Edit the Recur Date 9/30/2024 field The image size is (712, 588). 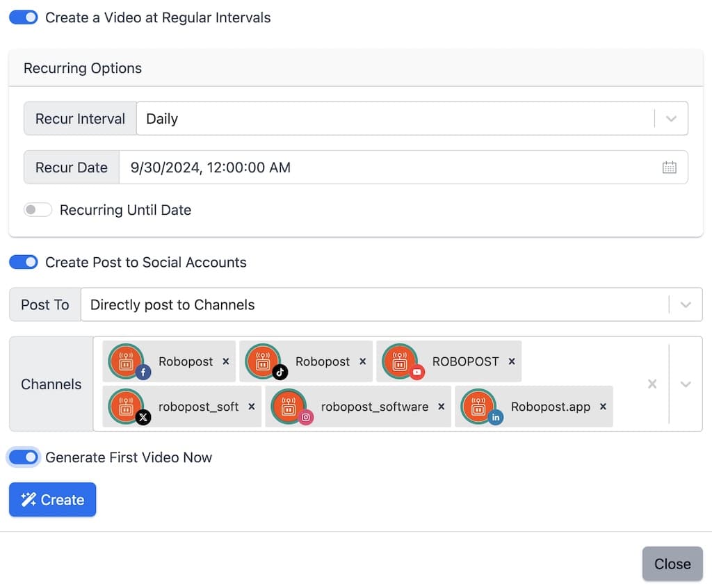pos(403,168)
